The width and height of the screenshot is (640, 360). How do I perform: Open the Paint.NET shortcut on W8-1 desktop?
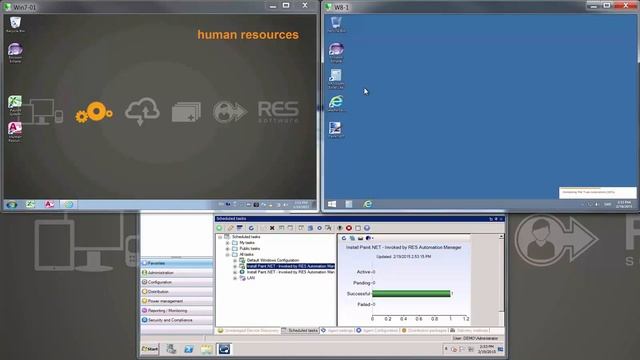coord(336,130)
